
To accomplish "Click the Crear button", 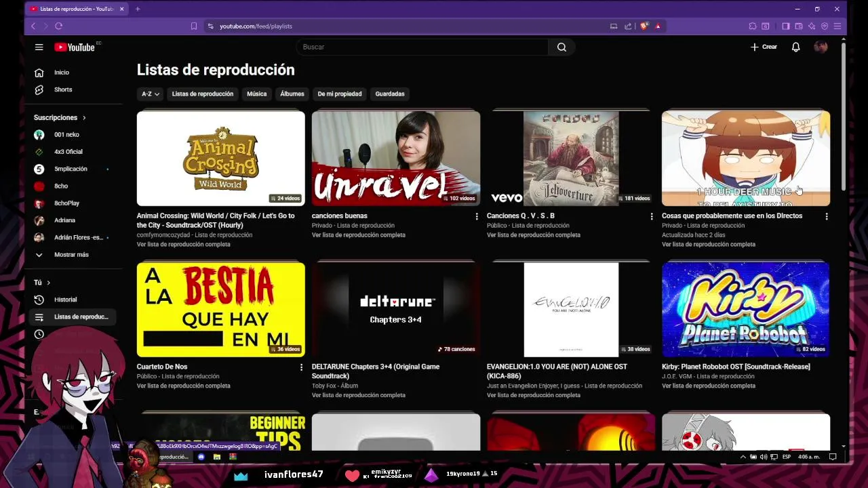I will [x=764, y=47].
